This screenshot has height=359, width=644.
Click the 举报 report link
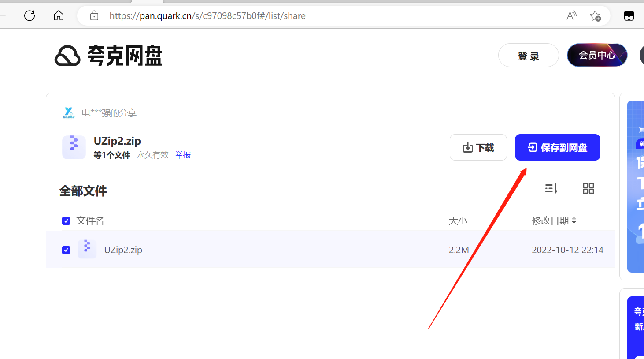point(183,155)
